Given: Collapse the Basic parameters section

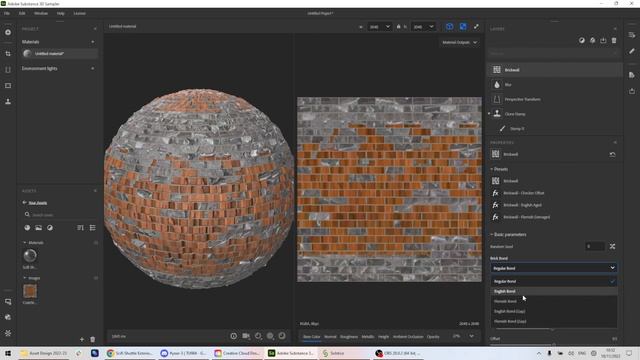Looking at the screenshot, I should pyautogui.click(x=492, y=234).
